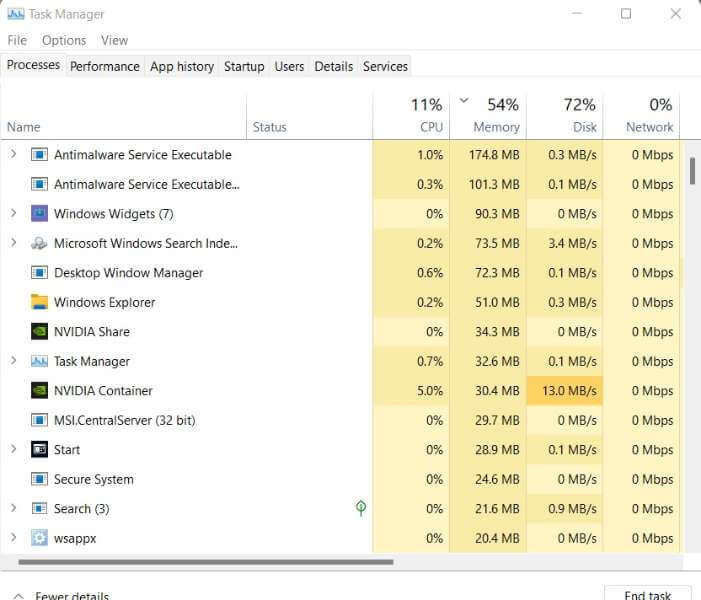Click the Windows Widgets process icon
The height and width of the screenshot is (600, 701).
39,214
